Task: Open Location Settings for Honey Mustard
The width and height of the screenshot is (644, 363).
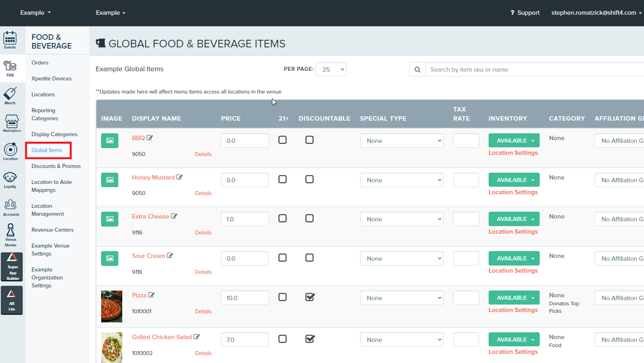Action: (513, 192)
